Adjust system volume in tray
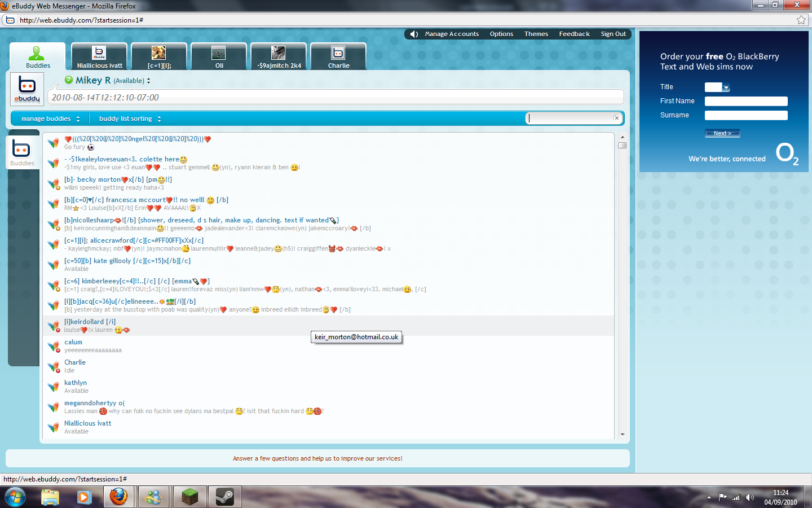Viewport: 812px width, 508px height. click(749, 497)
